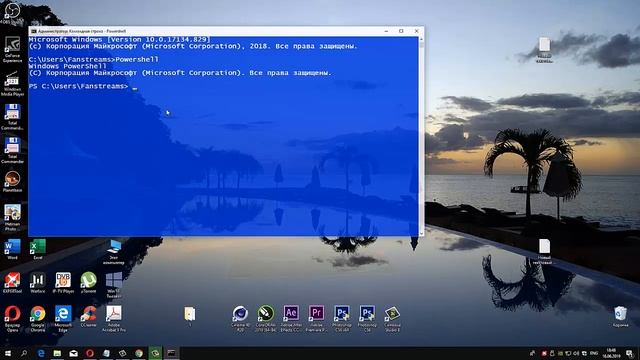The width and height of the screenshot is (640, 360).
Task: Open the notification center icon
Action: pyautogui.click(x=630, y=353)
